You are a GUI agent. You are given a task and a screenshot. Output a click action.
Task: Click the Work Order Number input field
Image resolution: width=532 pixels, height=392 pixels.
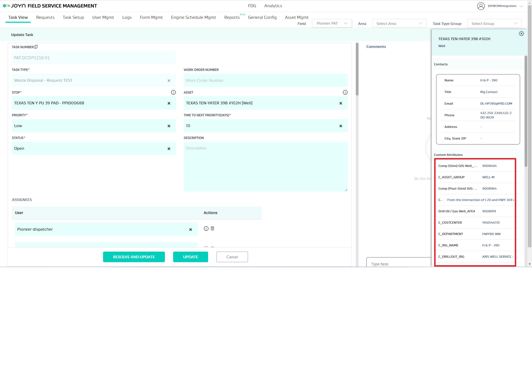[265, 81]
